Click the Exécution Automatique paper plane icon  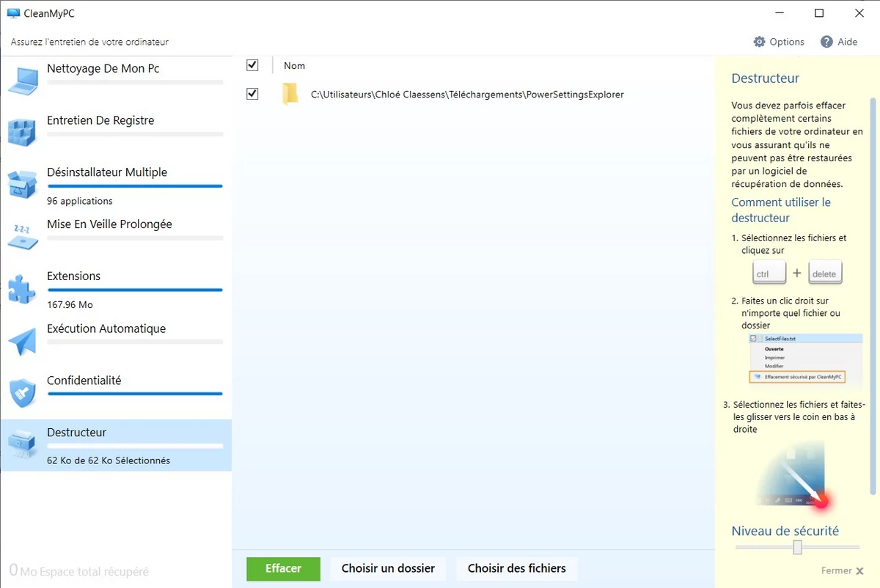point(22,341)
